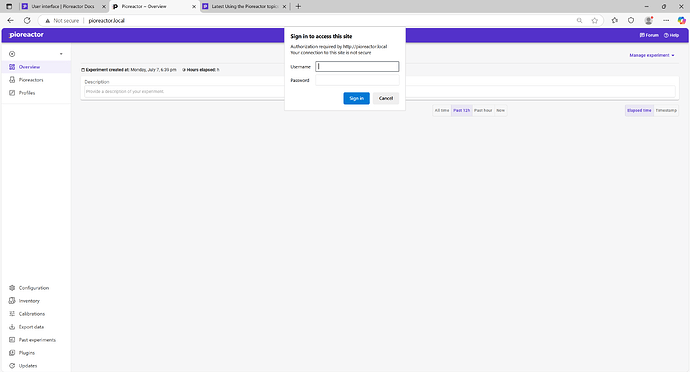Select the Past 12h range toggle
Viewport: 690px width, 372px height.
pyautogui.click(x=462, y=110)
